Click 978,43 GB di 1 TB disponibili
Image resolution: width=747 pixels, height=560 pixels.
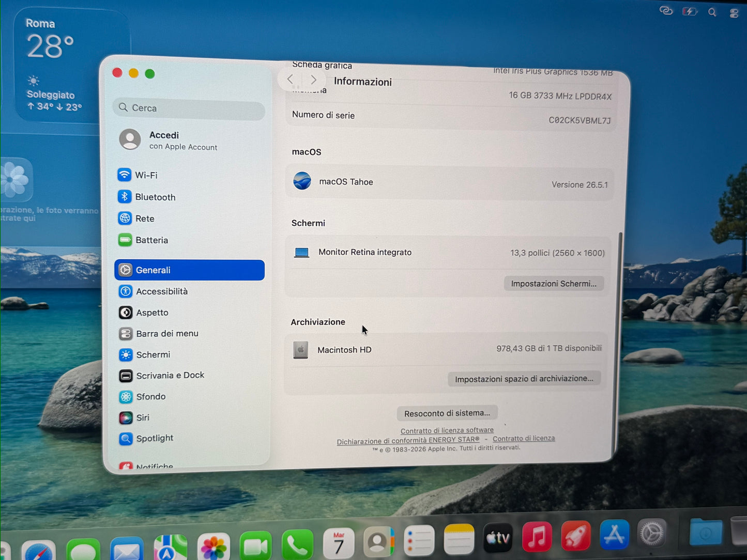pos(549,348)
